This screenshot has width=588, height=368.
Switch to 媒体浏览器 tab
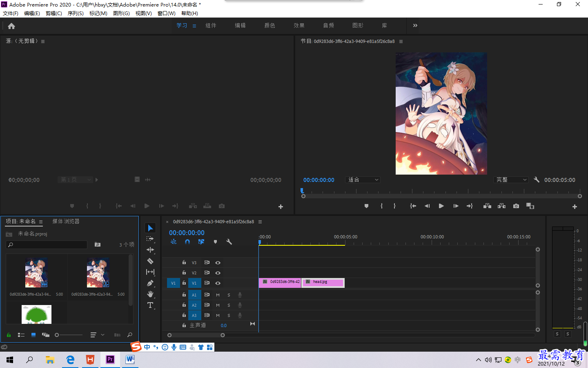[66, 221]
